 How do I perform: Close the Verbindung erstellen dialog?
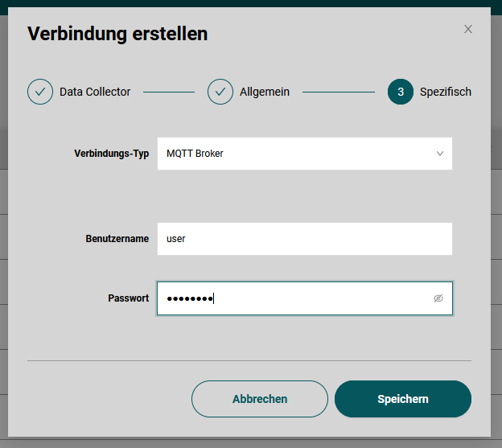tap(468, 30)
